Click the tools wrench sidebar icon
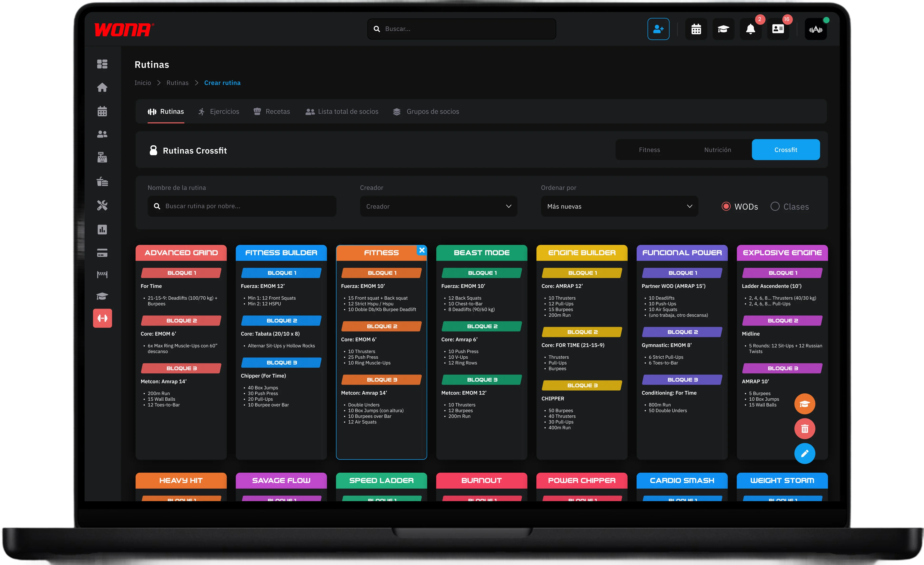 (102, 205)
